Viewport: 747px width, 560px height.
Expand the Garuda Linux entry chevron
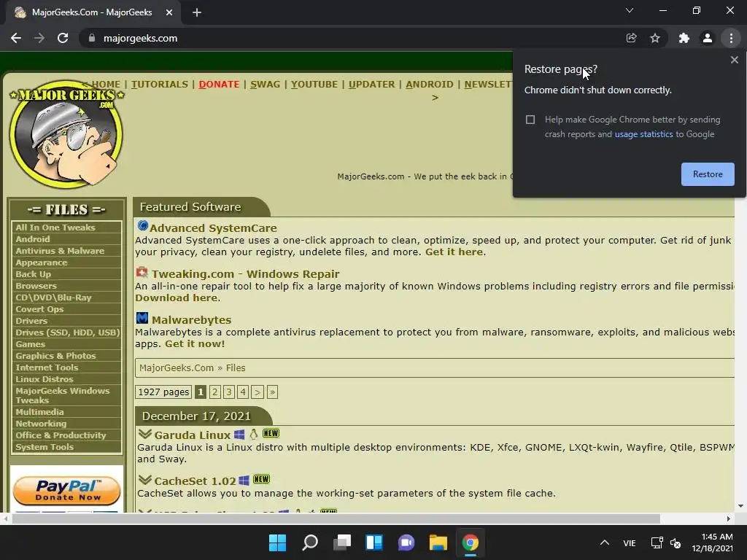click(x=145, y=434)
